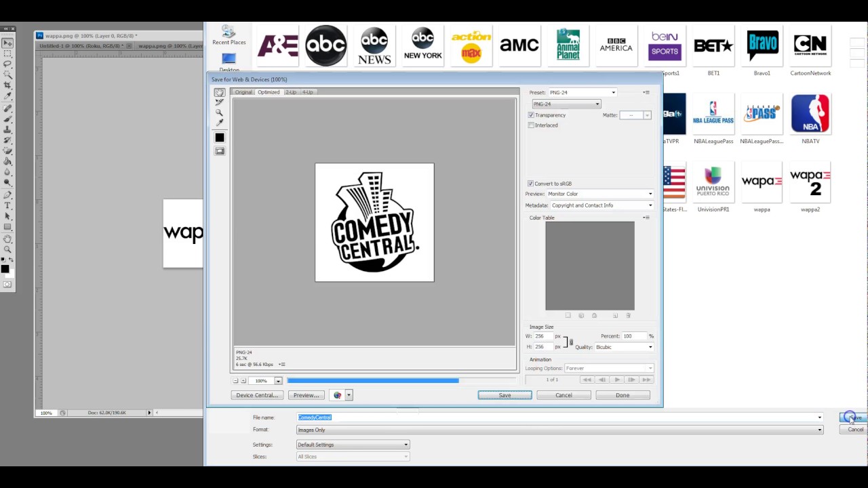Select the History Brush tool
Screen dimensions: 868x488
click(7, 140)
